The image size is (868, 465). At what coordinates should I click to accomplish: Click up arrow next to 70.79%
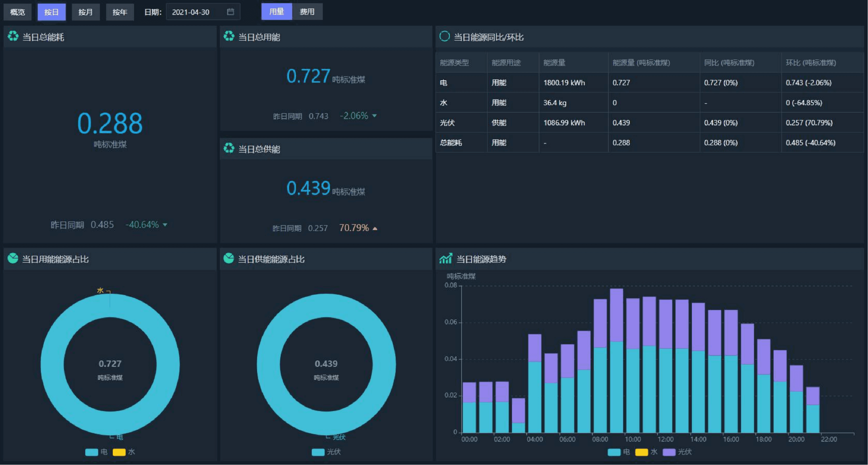click(x=375, y=229)
